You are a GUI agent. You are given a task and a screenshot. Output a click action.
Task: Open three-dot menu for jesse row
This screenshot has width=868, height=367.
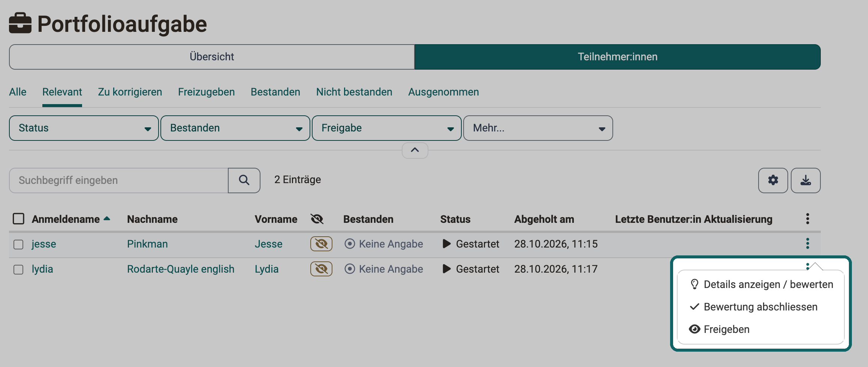pos(808,243)
